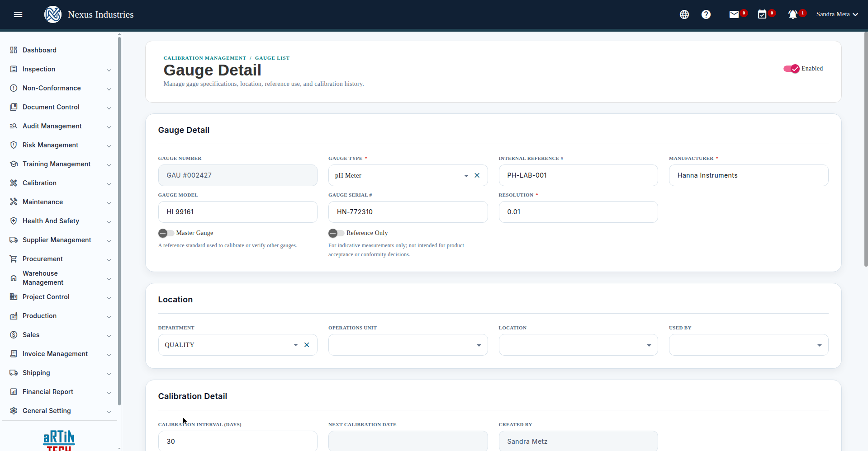Click the Dashboard sidebar icon

click(14, 50)
